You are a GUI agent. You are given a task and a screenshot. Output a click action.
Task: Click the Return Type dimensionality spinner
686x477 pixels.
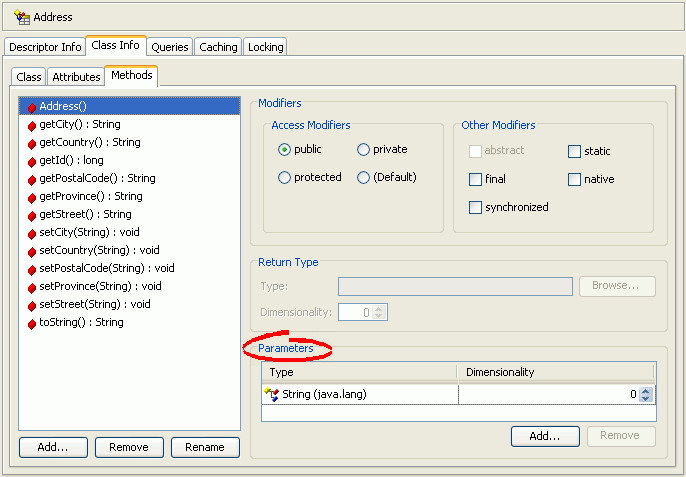point(379,312)
